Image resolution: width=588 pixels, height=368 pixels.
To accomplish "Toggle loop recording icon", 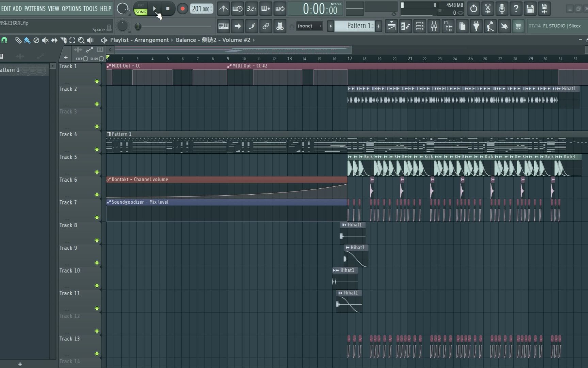I will point(280,9).
